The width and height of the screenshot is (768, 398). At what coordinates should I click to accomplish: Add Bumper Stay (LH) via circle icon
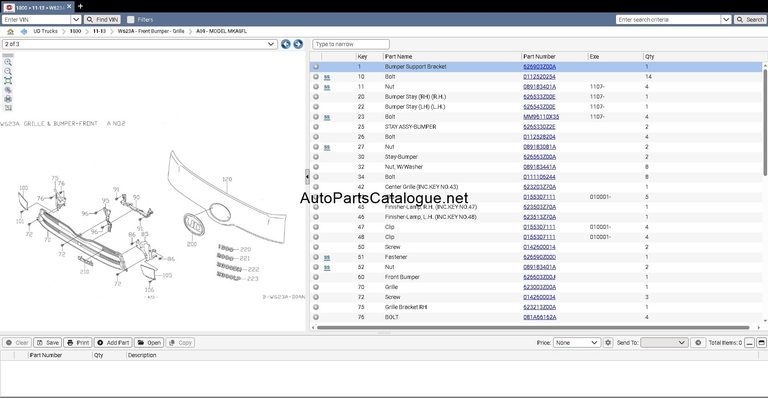click(x=316, y=107)
